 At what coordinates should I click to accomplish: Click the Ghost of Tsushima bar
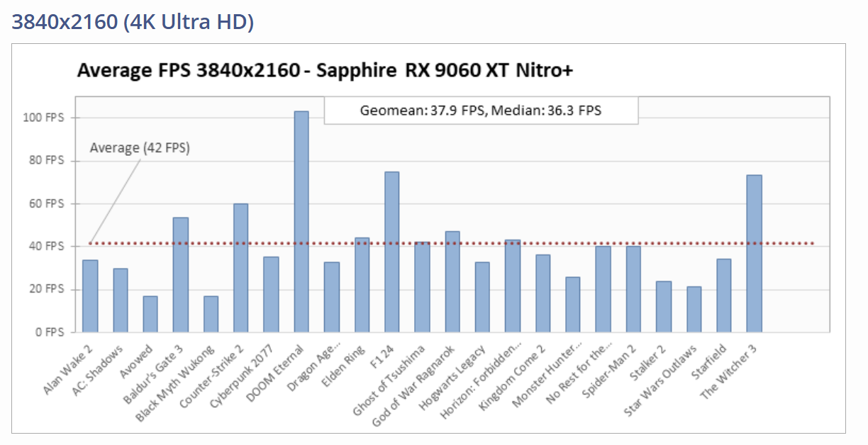(422, 287)
